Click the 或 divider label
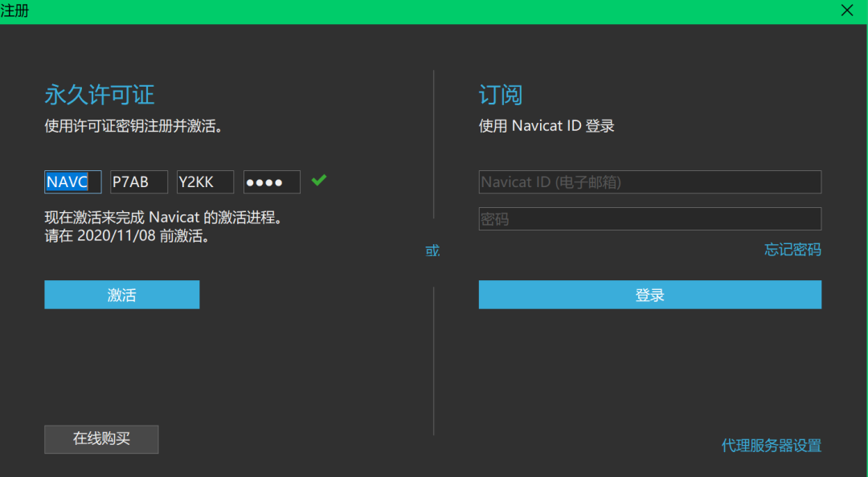Screen dimensions: 868x477 [433, 251]
